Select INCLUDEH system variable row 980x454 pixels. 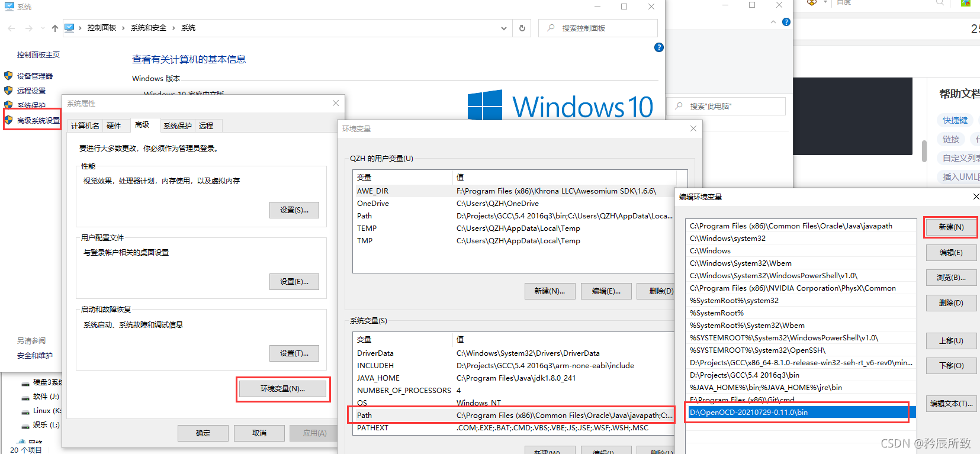514,365
